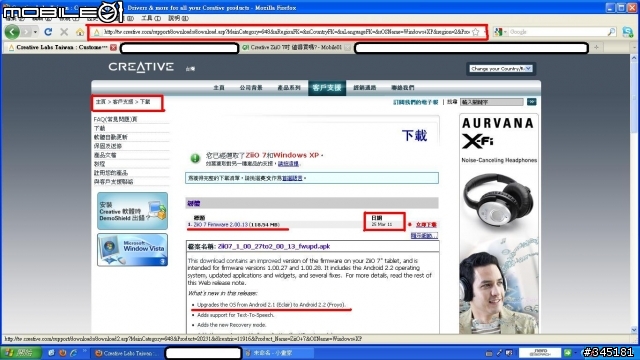
Task: Click the Microsoft Windows Vista banner
Action: [x=132, y=250]
